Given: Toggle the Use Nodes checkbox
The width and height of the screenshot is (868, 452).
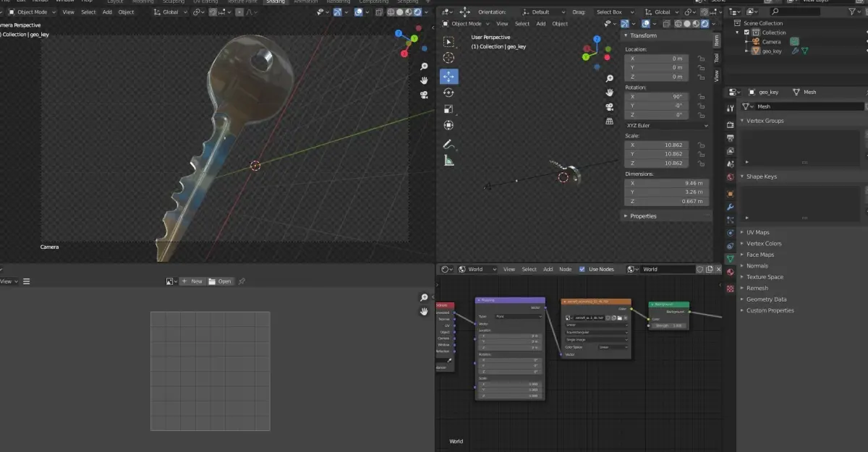Looking at the screenshot, I should tap(582, 269).
